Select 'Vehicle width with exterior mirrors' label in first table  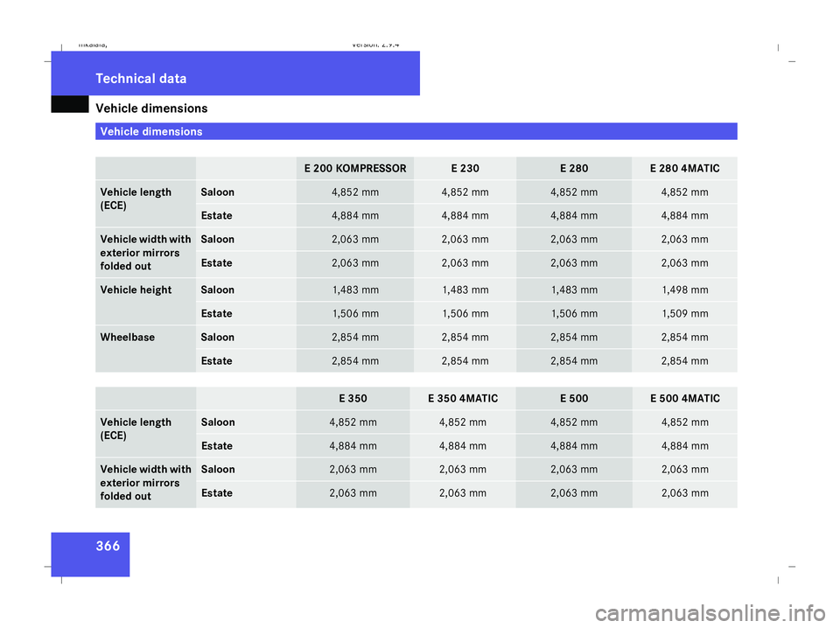coord(145,253)
